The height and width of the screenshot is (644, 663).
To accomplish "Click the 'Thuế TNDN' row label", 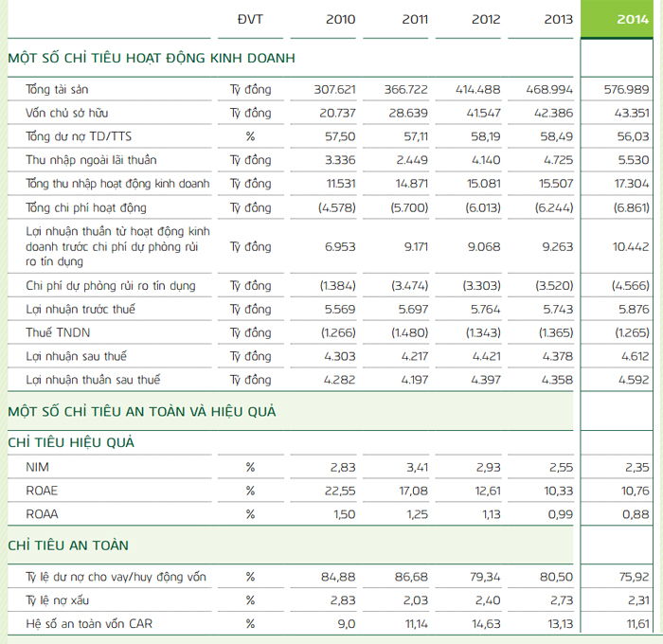I will [x=58, y=333].
